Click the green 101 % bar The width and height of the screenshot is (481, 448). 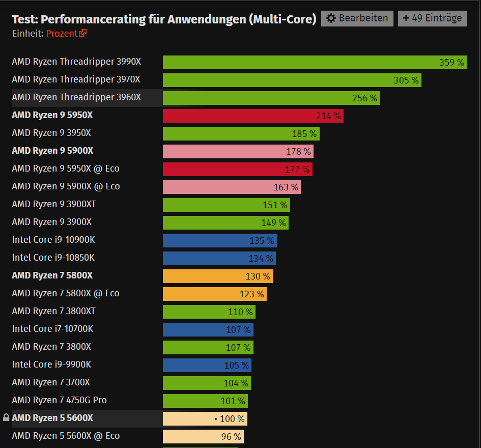[x=205, y=401]
